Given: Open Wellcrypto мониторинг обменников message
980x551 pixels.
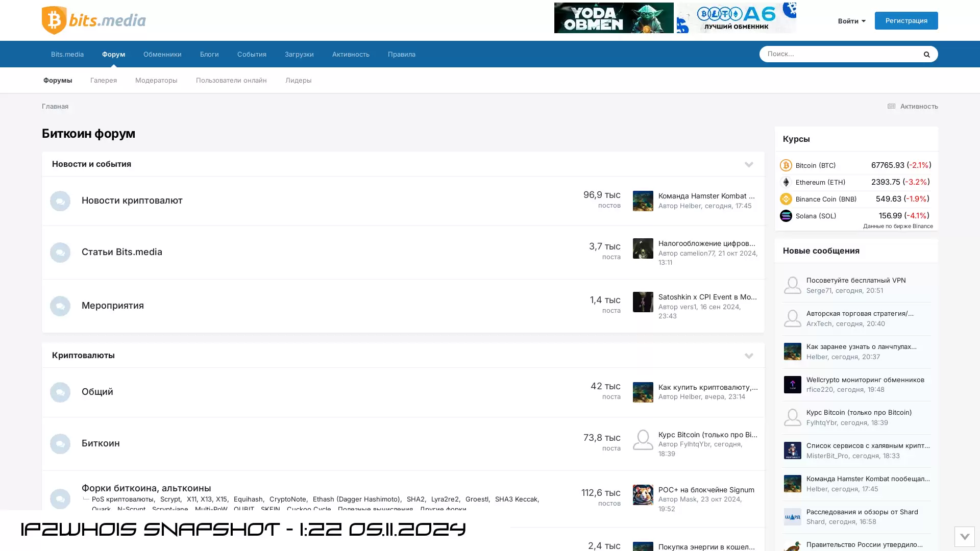Looking at the screenshot, I should click(865, 380).
